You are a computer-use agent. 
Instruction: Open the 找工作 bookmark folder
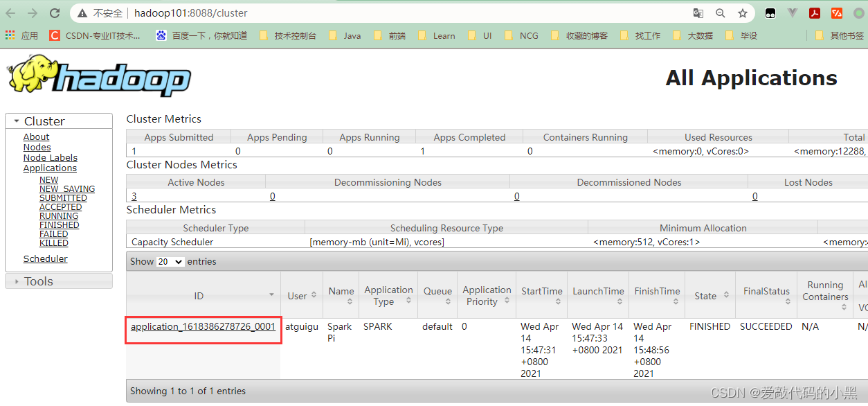(x=640, y=35)
